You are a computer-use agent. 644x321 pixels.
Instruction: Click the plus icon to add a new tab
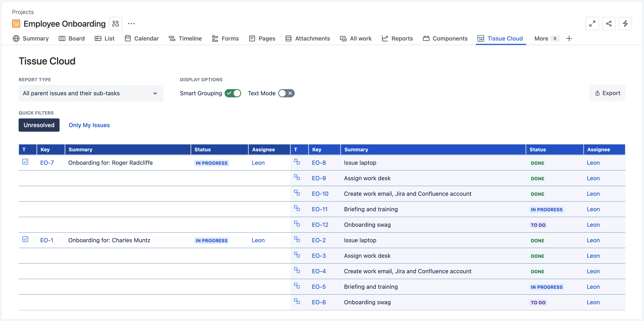click(x=569, y=38)
